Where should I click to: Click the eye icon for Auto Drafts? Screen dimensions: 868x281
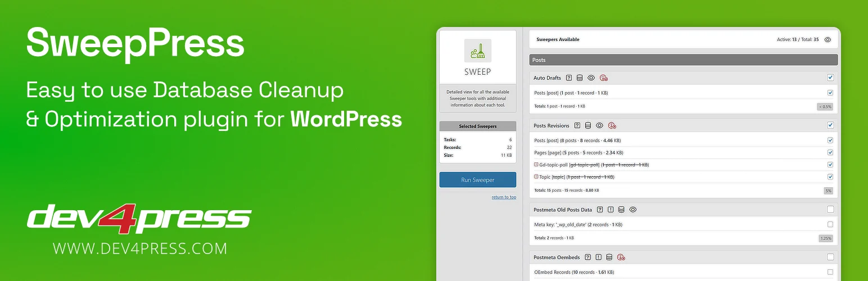591,78
